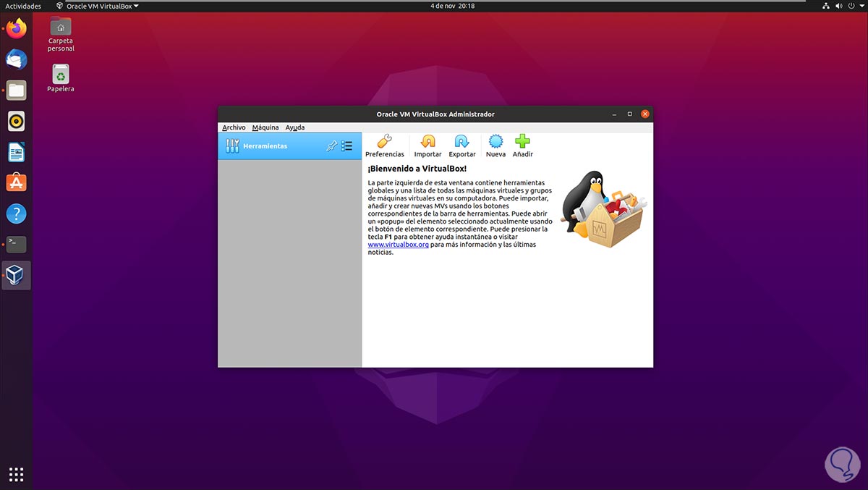The height and width of the screenshot is (490, 868).
Task: Click the Exportar appliance icon
Action: coord(461,142)
